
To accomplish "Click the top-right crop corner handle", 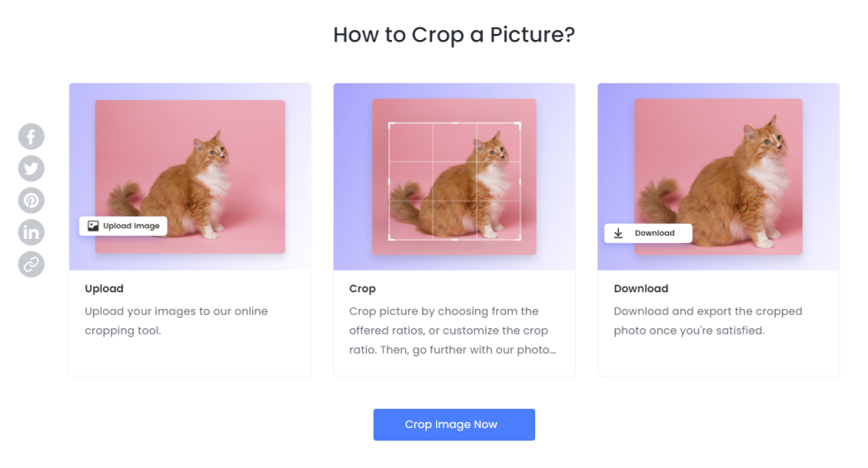I will point(518,125).
